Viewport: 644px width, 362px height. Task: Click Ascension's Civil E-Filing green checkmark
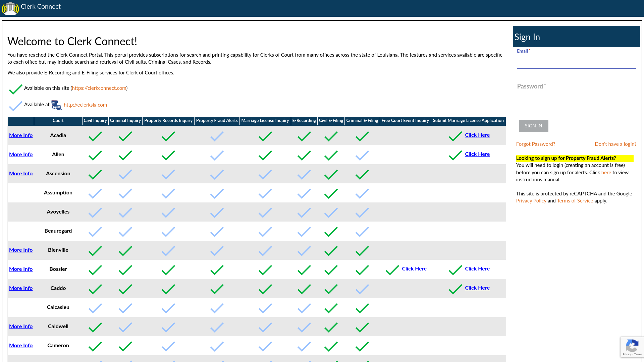point(331,174)
